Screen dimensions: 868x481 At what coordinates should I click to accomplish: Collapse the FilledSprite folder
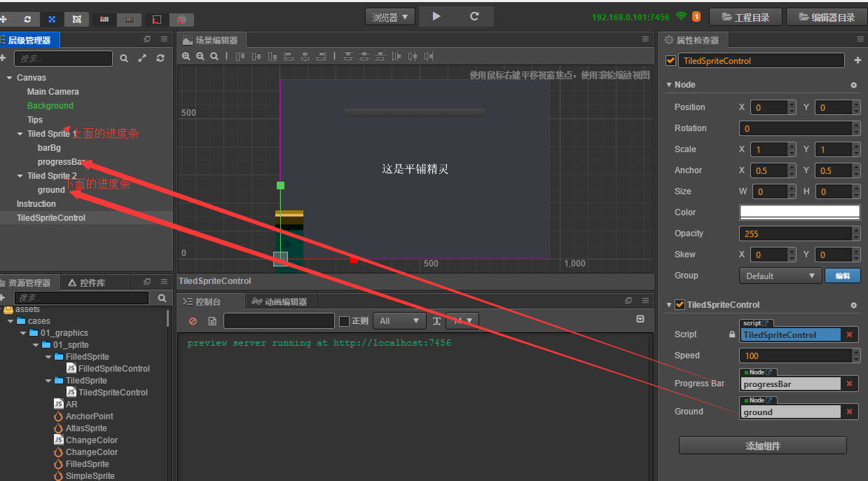tap(48, 357)
